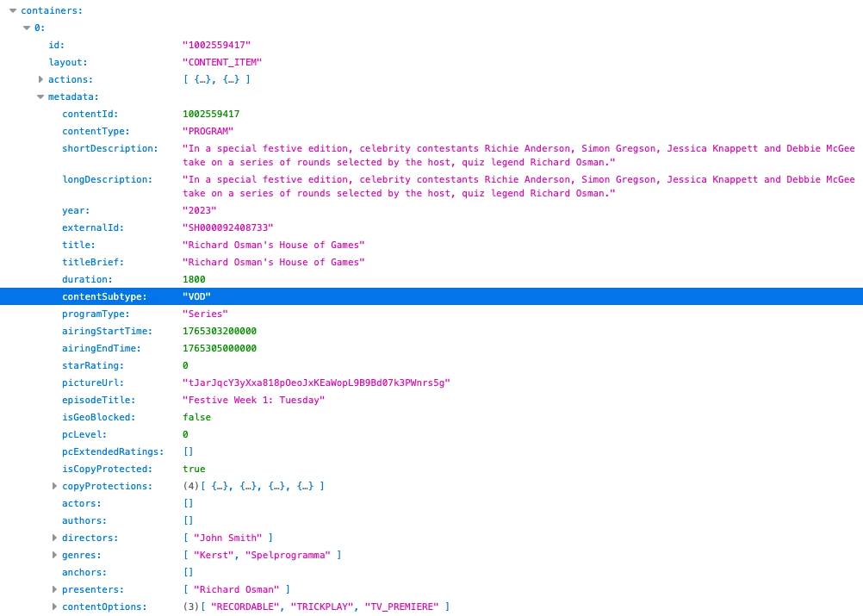Click the shortDescription string value

[518, 155]
